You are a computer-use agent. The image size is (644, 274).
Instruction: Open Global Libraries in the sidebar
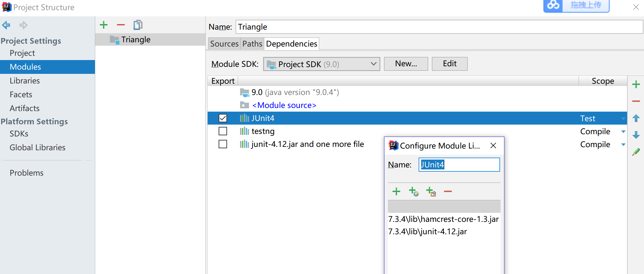point(37,147)
